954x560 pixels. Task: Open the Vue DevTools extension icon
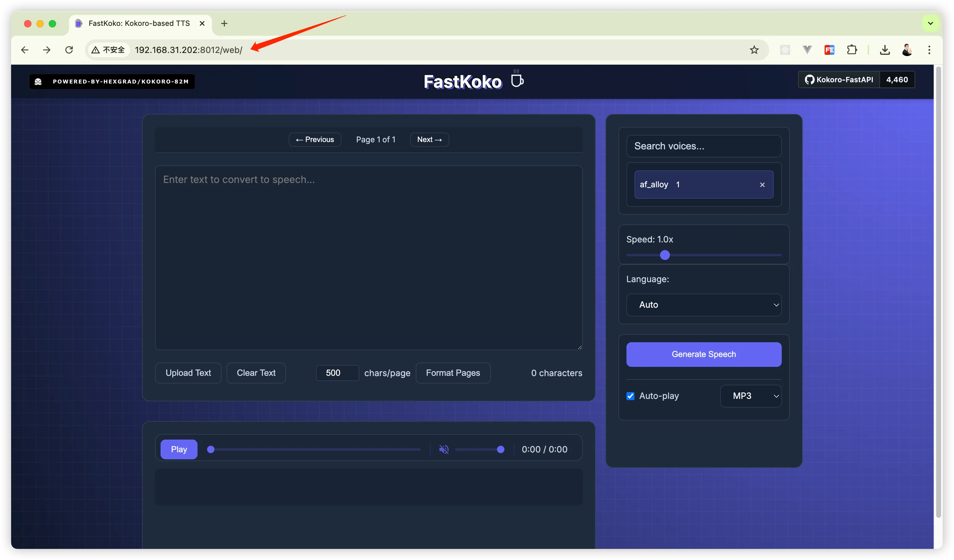tap(807, 50)
